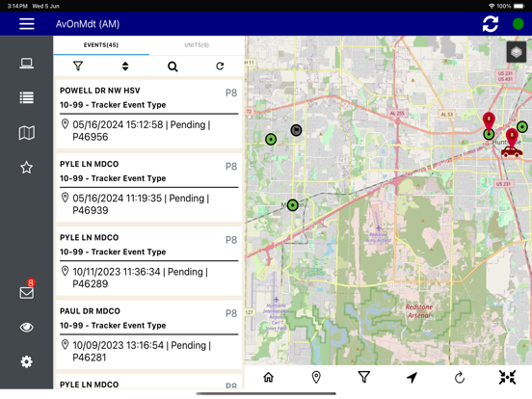Tap the Redstone Arsenal map label
This screenshot has width=532, height=399.
tap(419, 311)
